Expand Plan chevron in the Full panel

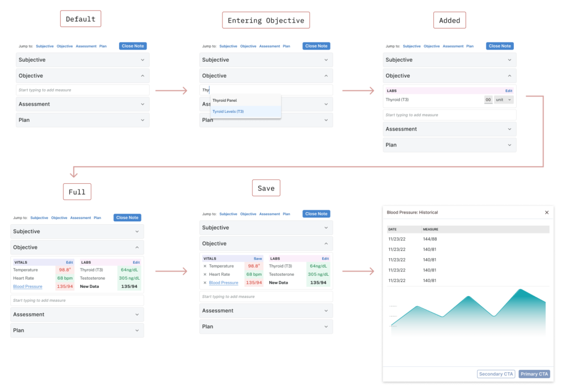click(137, 330)
